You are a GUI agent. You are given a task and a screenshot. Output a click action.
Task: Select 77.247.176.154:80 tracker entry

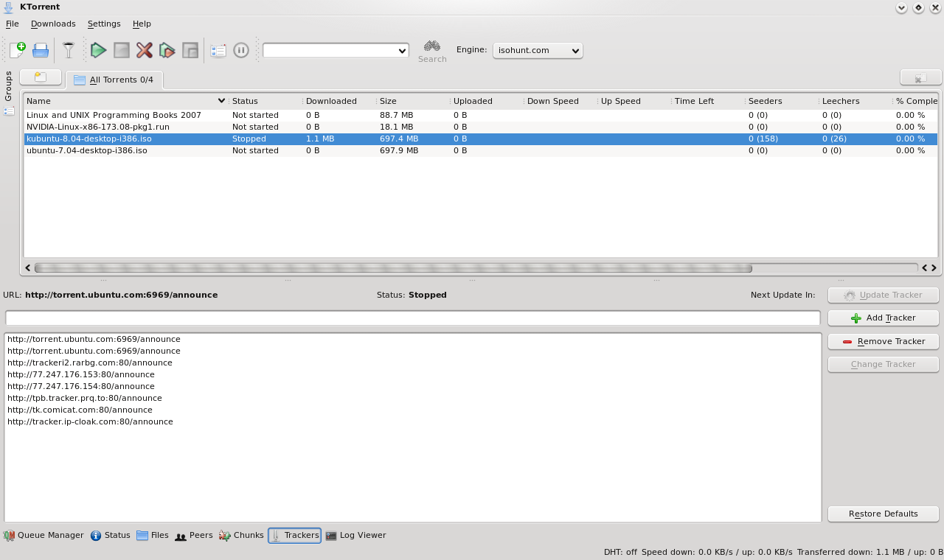tap(81, 386)
